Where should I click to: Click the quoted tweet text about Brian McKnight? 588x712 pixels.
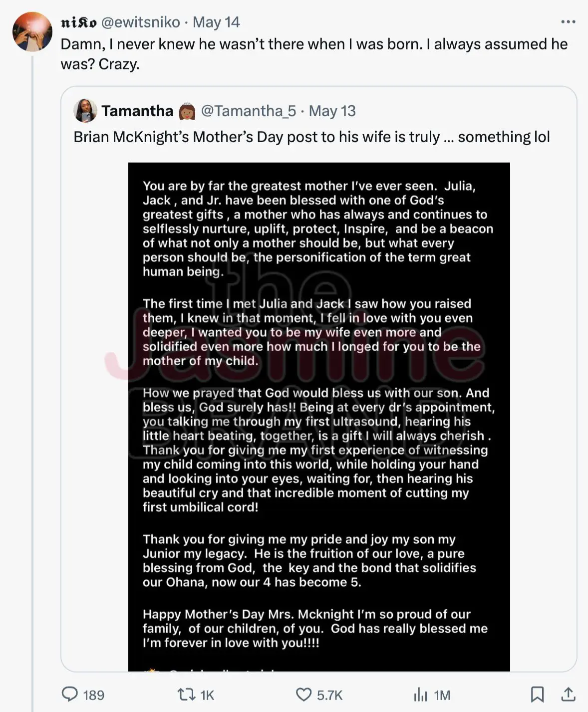[311, 137]
